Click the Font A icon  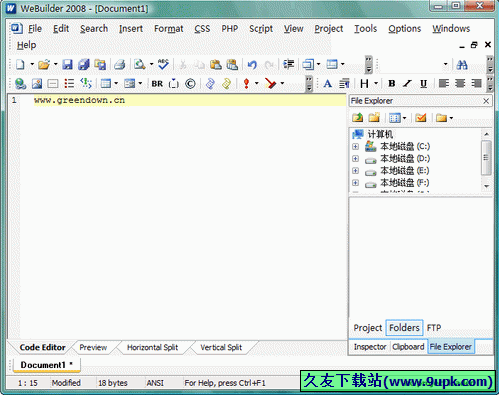pos(328,84)
